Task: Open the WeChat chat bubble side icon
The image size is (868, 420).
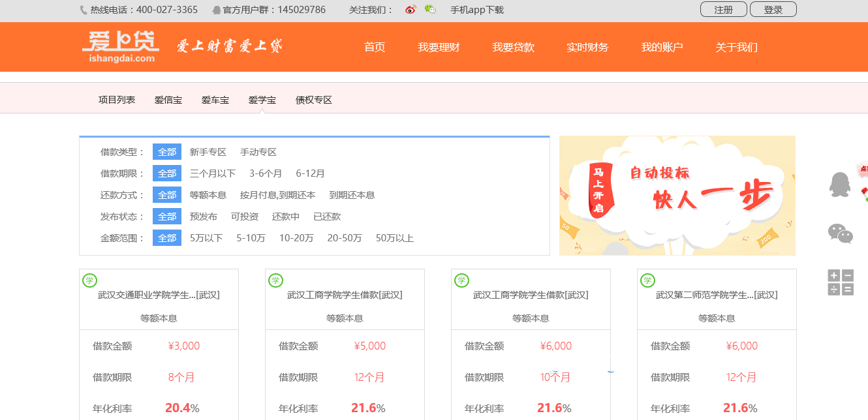Action: 841,233
